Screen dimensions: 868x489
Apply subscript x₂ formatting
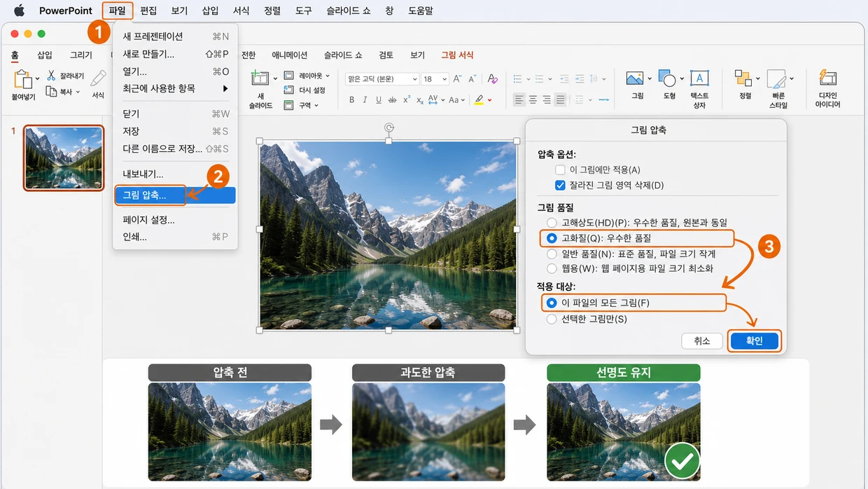419,101
